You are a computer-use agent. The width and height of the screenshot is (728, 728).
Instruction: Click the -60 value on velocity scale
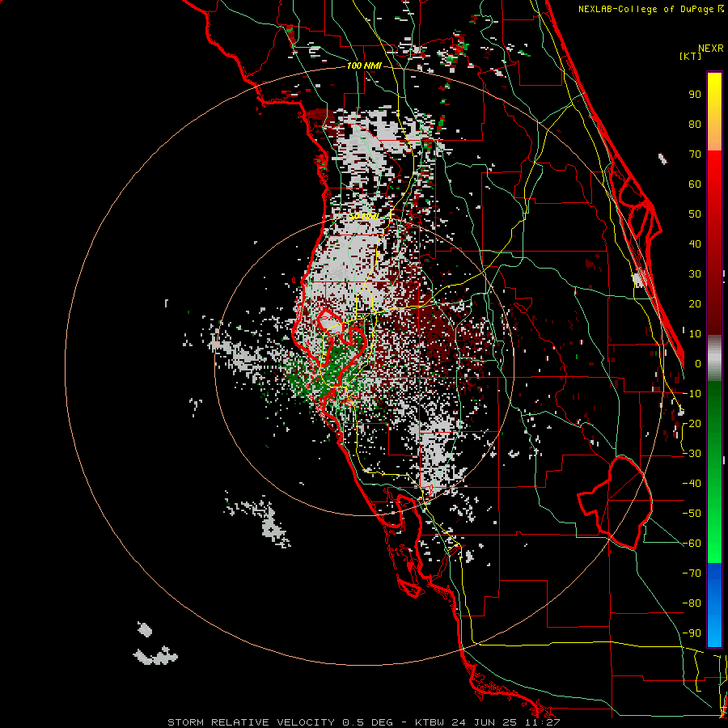point(692,544)
